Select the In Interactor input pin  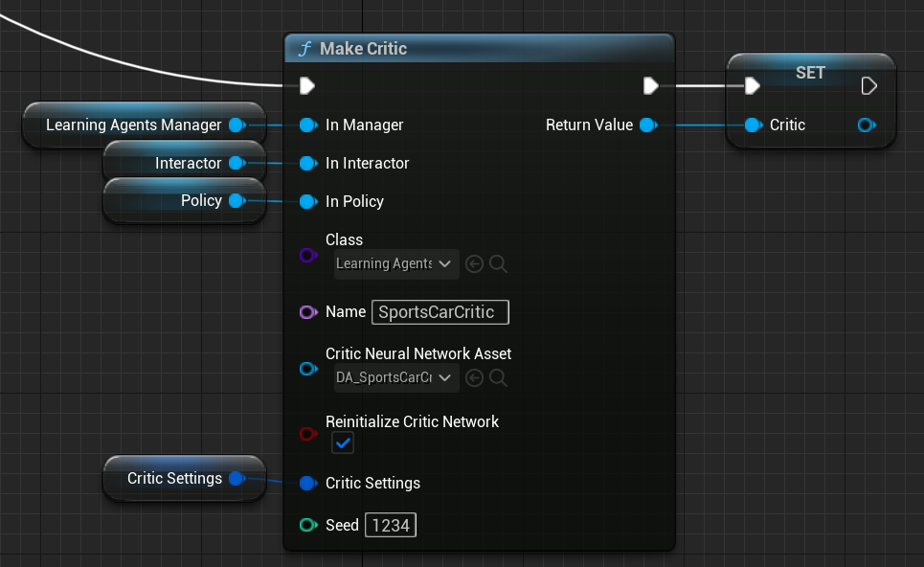tap(308, 163)
